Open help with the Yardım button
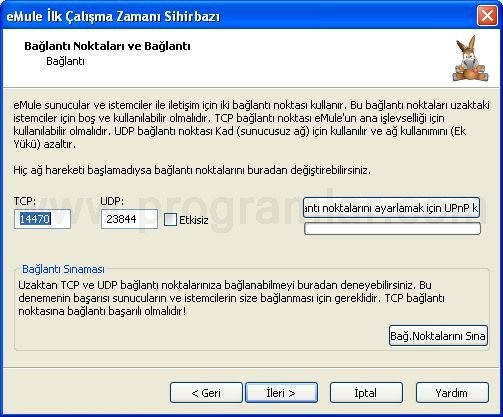 (x=452, y=393)
